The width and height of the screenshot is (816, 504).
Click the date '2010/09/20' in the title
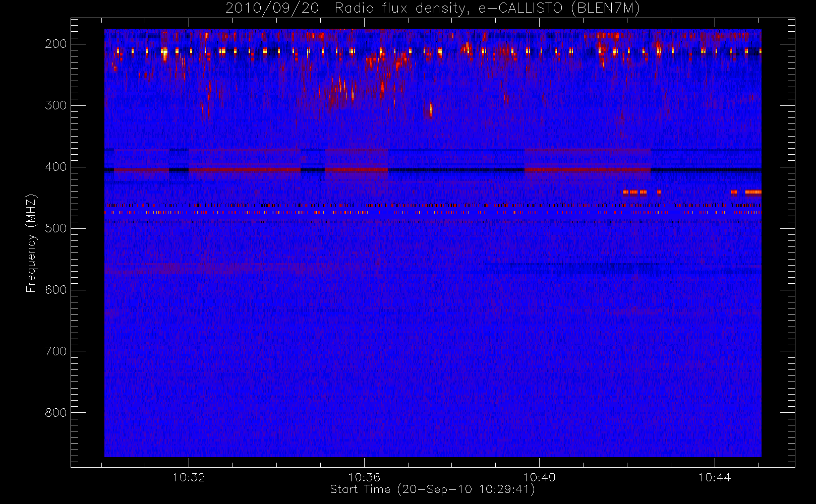272,9
